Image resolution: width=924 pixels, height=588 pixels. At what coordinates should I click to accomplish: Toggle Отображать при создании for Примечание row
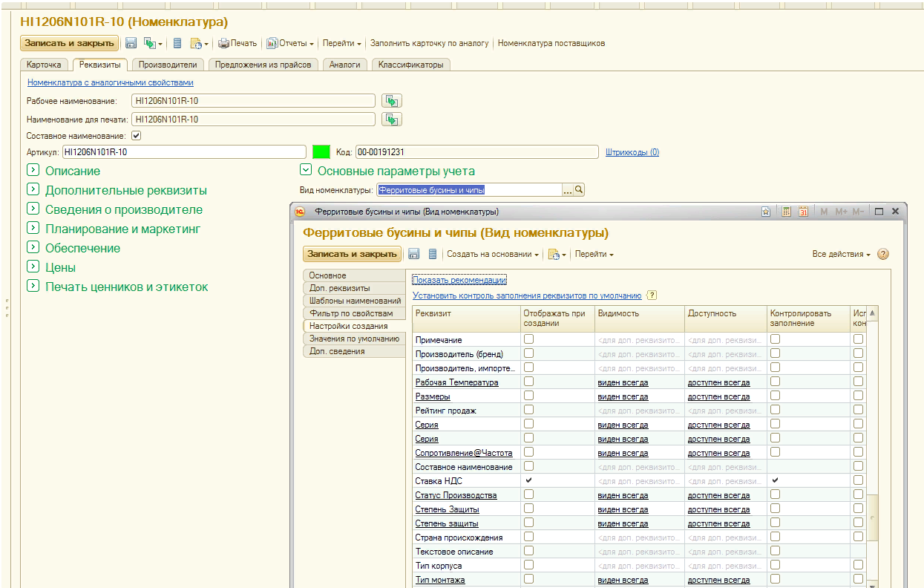coord(528,339)
